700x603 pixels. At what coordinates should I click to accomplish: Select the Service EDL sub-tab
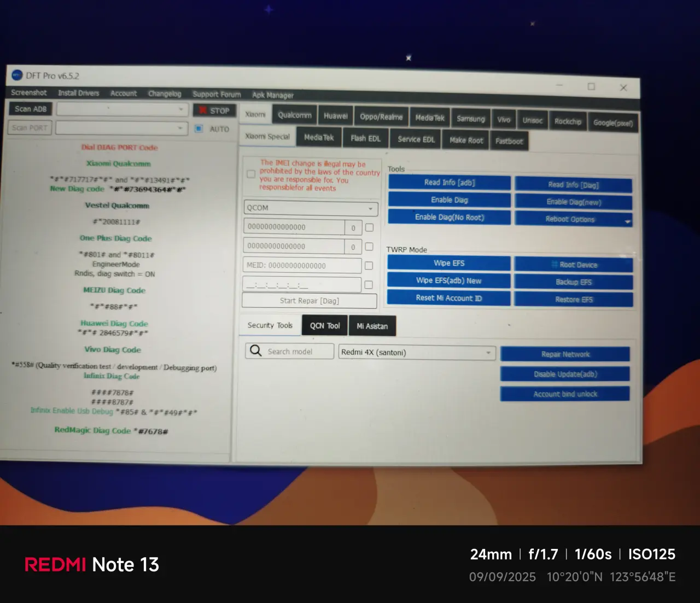pyautogui.click(x=416, y=139)
